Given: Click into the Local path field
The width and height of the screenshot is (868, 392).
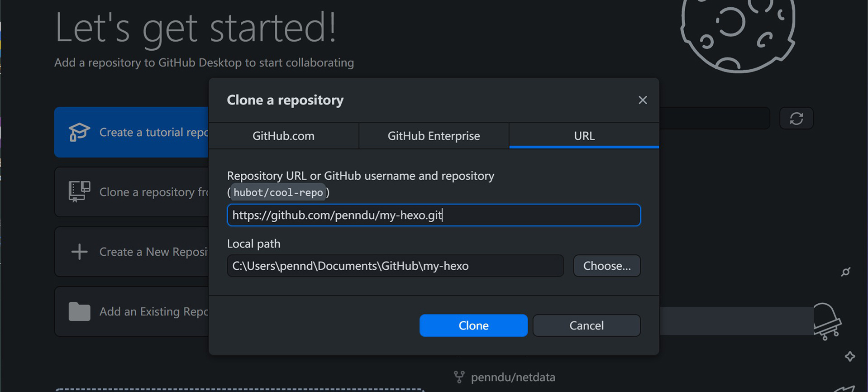Looking at the screenshot, I should [x=395, y=266].
